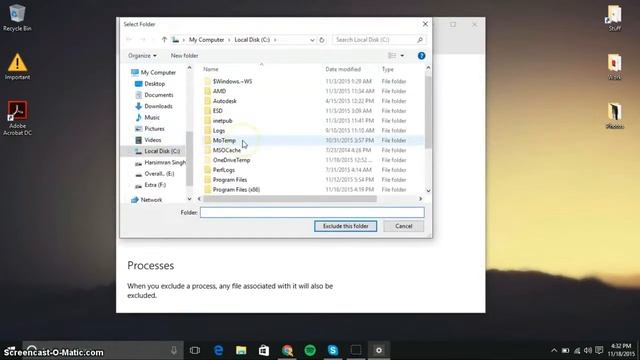This screenshot has height=360, width=640.
Task: Open the Important desktop icon
Action: (17, 67)
